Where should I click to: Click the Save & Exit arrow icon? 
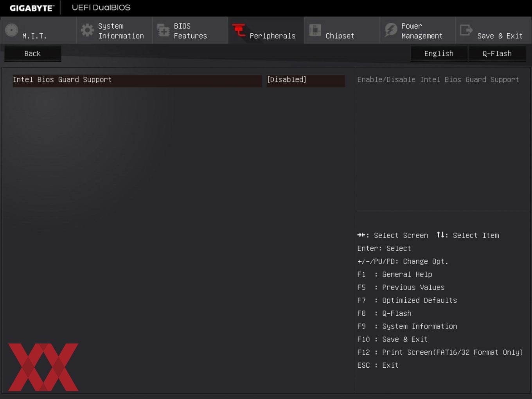coord(466,30)
